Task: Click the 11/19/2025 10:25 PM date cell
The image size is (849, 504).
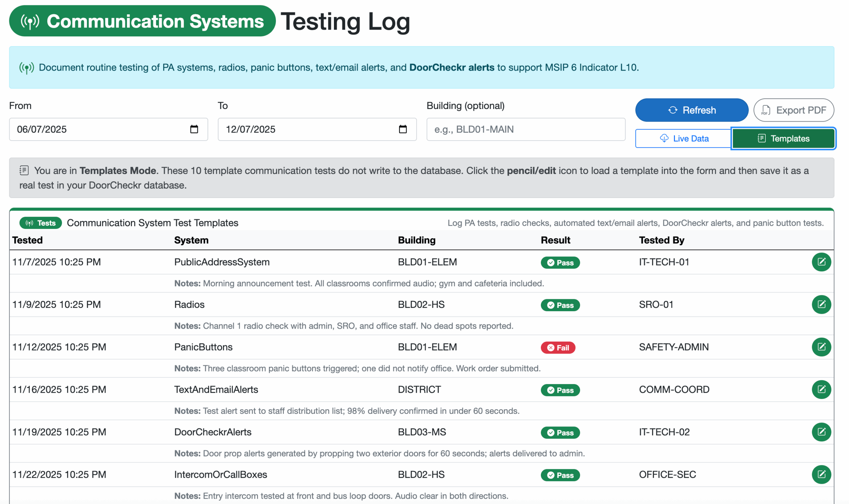Action: click(x=59, y=432)
